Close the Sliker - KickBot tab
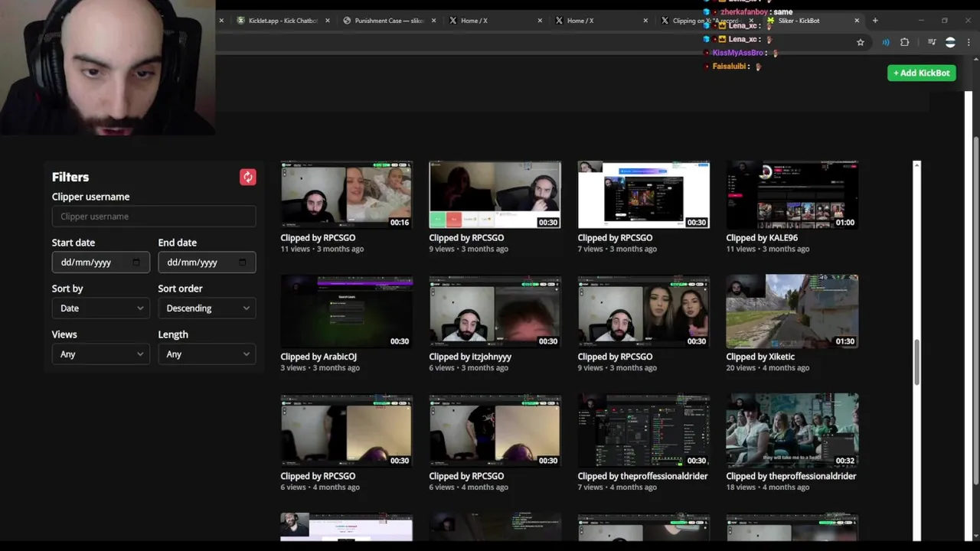This screenshot has width=980, height=551. (x=857, y=21)
